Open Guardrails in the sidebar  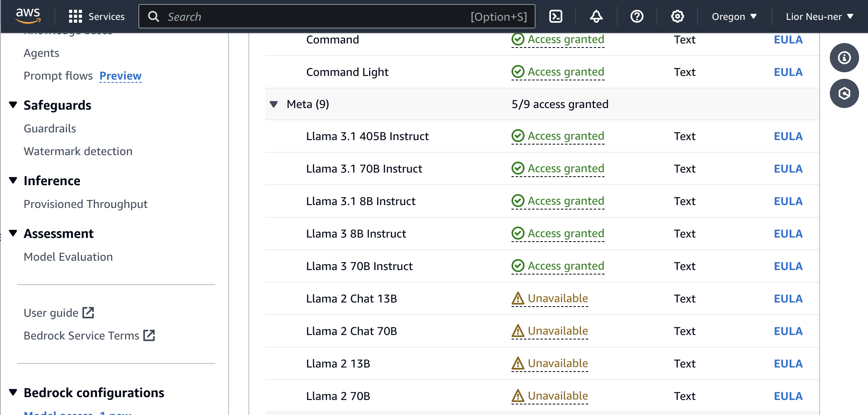(50, 129)
